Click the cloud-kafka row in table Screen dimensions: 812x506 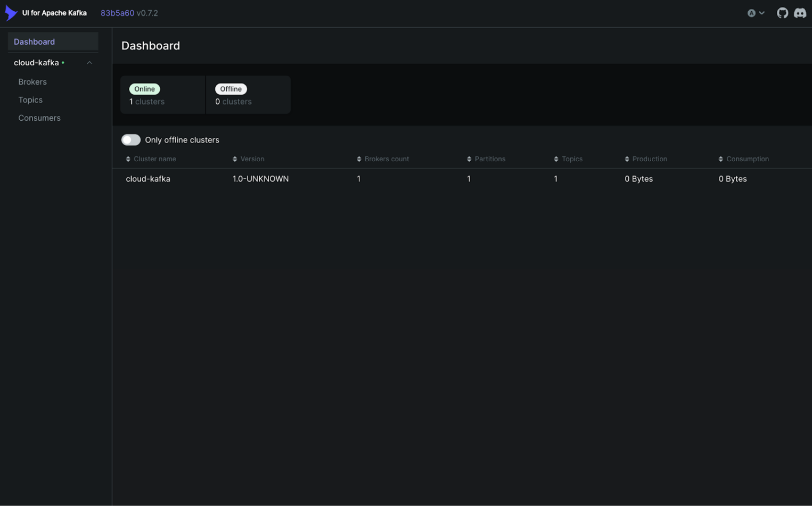[x=148, y=179]
